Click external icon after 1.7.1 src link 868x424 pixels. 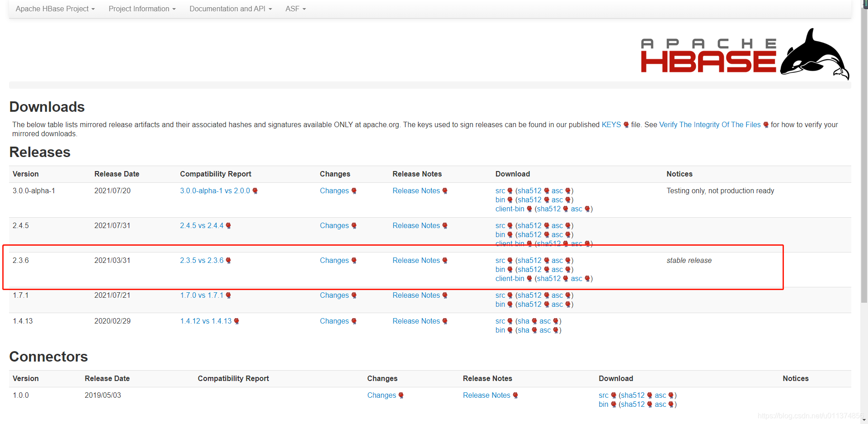510,295
